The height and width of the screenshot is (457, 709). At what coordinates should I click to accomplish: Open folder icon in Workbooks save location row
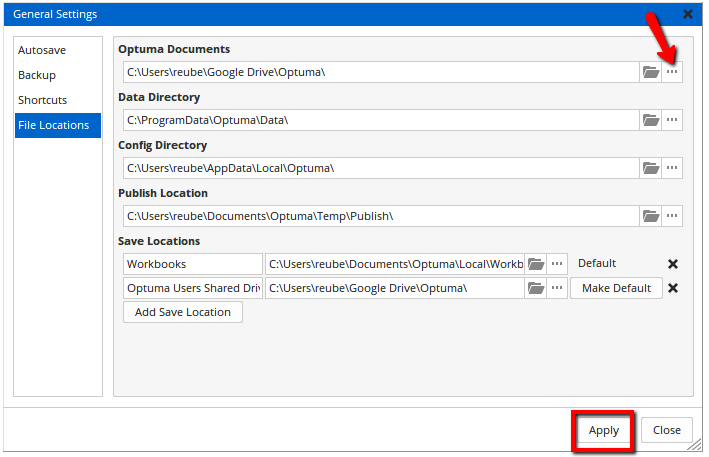click(x=535, y=264)
